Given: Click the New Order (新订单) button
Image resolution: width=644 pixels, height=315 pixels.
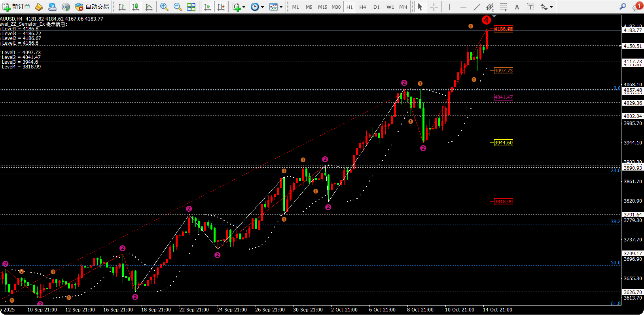Looking at the screenshot, I should tap(17, 7).
